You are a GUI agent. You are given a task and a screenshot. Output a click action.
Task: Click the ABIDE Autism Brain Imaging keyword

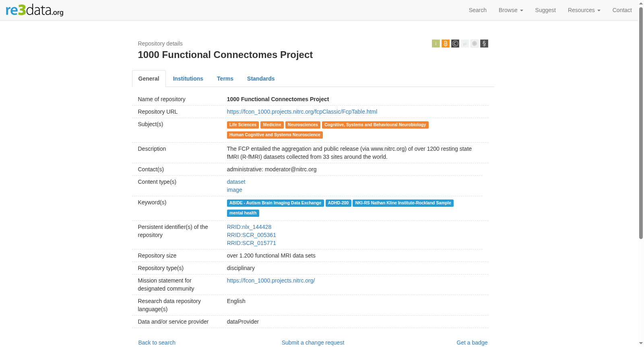pyautogui.click(x=275, y=203)
